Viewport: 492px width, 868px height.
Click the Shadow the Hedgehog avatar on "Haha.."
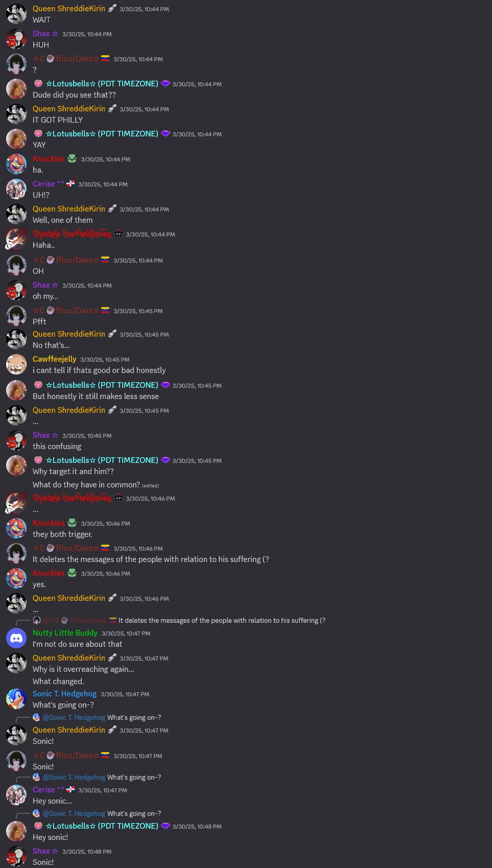click(x=16, y=239)
